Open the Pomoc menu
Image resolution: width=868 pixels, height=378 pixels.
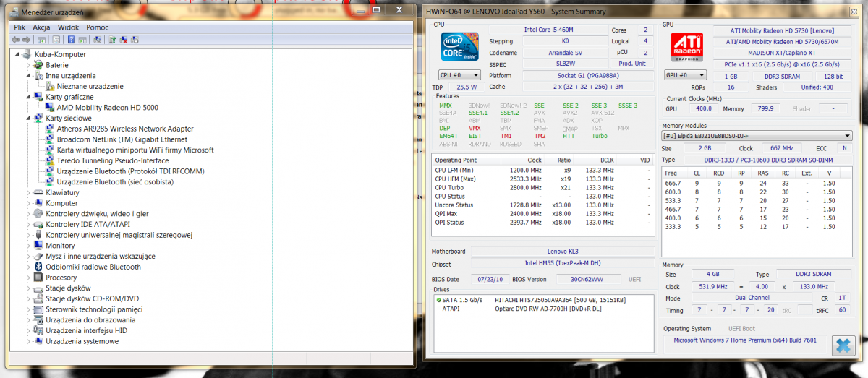point(97,27)
